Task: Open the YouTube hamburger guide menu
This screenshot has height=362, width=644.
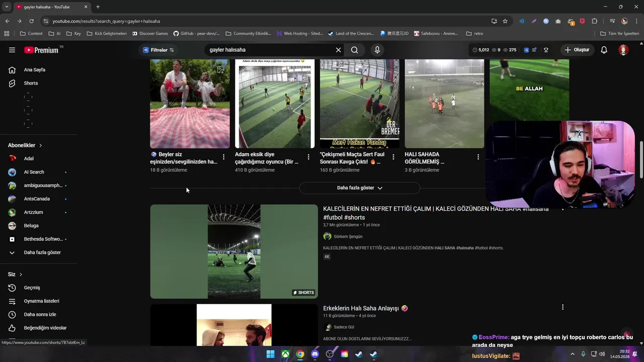Action: [x=12, y=50]
